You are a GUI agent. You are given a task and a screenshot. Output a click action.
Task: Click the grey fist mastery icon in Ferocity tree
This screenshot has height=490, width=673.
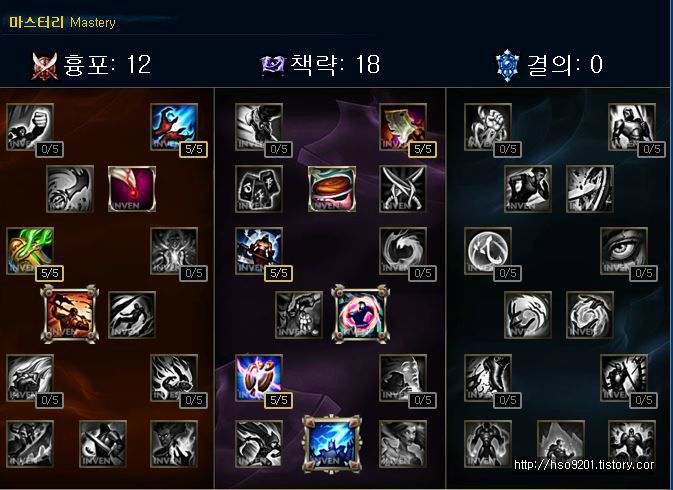coord(30,127)
